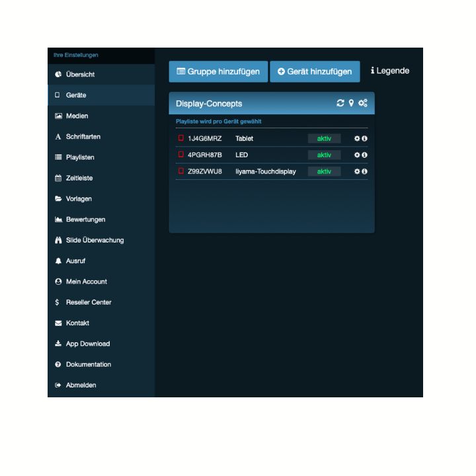Click the Geräte tablet icon in sidebar
476x476 pixels.
coord(58,95)
